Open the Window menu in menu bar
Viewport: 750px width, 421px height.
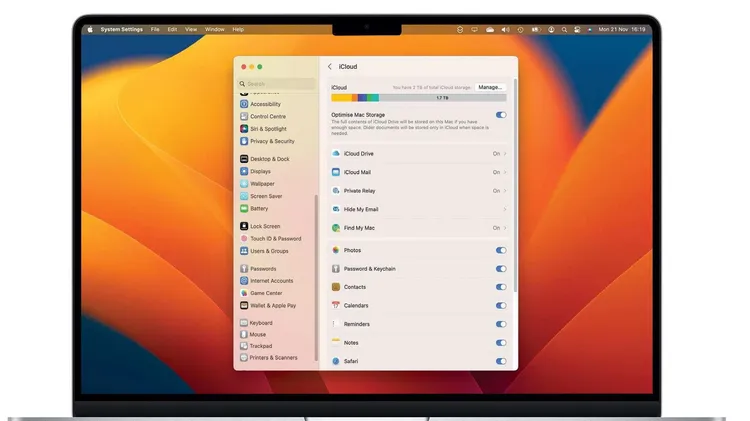coord(214,29)
